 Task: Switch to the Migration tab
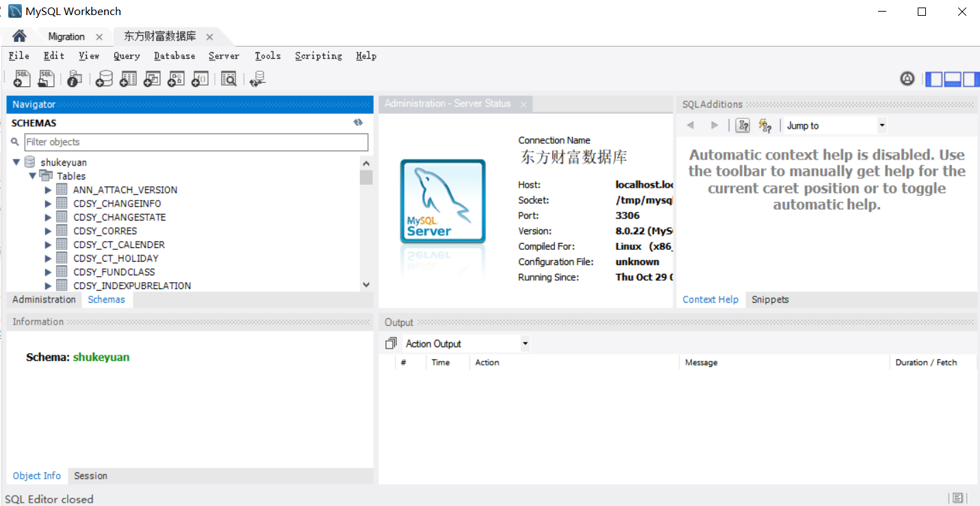click(66, 36)
